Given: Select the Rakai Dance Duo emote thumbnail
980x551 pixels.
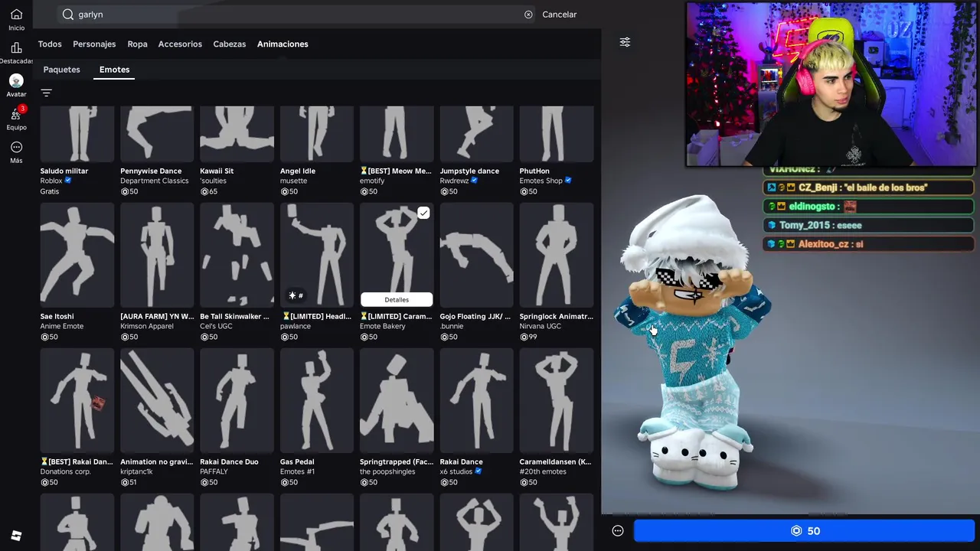Looking at the screenshot, I should click(x=237, y=400).
